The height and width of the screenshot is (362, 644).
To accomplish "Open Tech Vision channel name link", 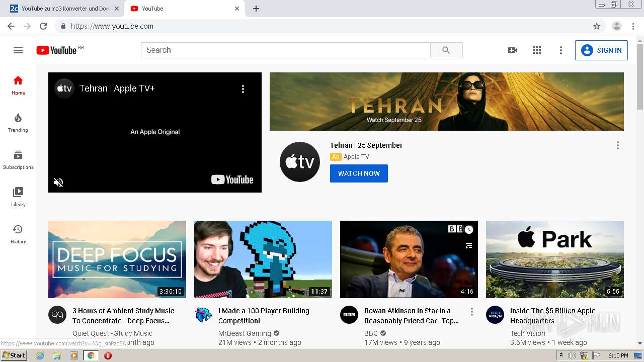I will [528, 333].
